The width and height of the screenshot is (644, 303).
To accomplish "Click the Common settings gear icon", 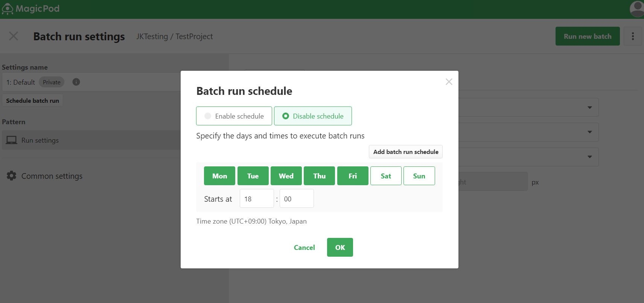I will pyautogui.click(x=12, y=176).
